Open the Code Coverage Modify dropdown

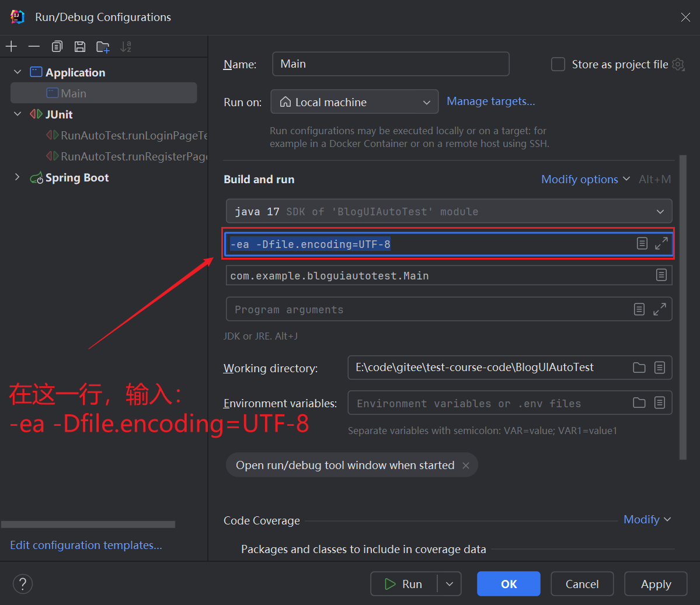pos(647,519)
